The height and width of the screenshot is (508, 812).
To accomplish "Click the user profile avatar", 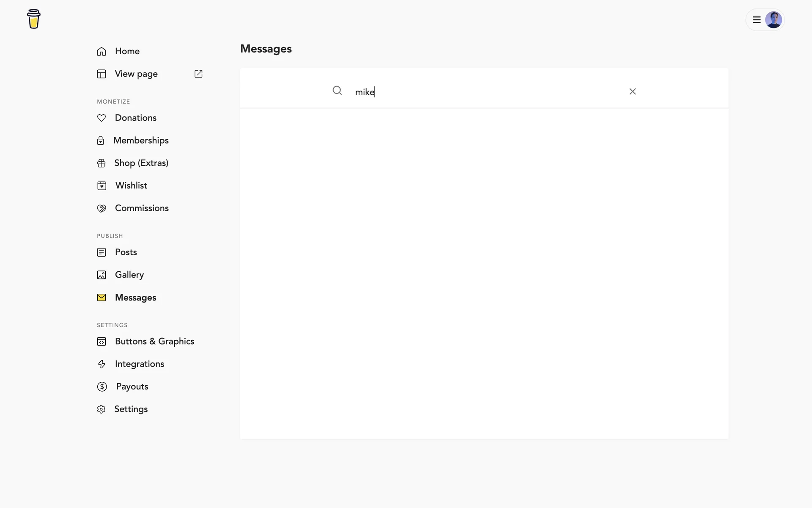I will point(774,20).
